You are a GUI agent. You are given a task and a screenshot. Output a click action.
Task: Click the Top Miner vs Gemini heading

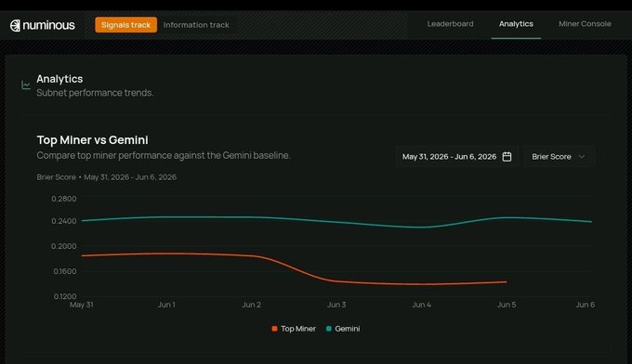92,140
